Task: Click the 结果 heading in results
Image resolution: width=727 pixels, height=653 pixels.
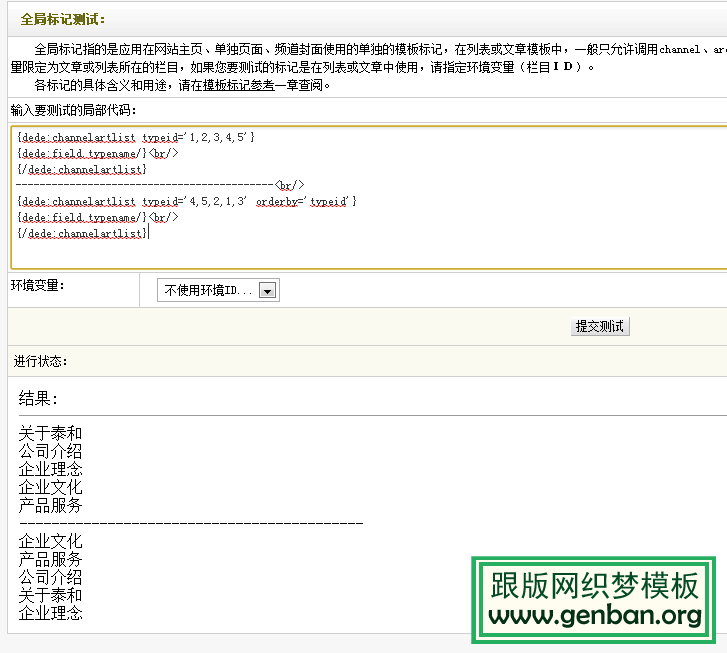Action: (38, 399)
